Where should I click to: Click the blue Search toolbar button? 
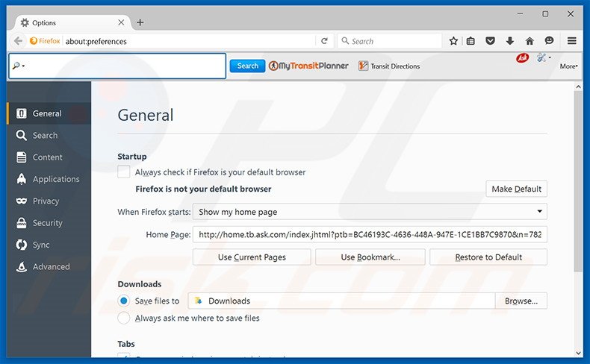(248, 66)
